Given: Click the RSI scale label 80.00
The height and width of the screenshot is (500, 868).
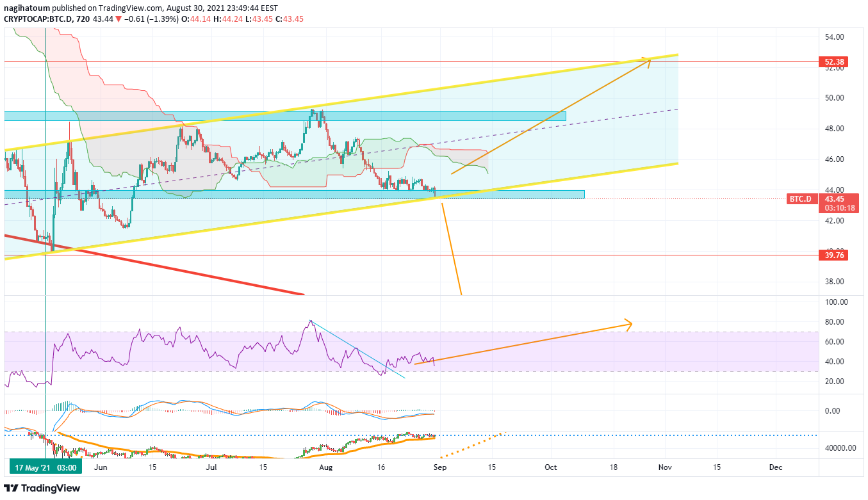Looking at the screenshot, I should pyautogui.click(x=833, y=322).
